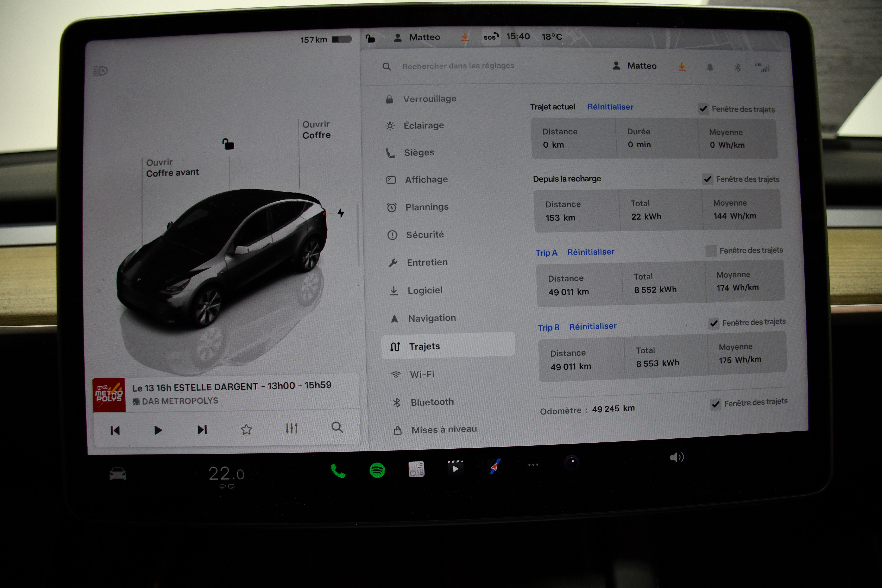Viewport: 882px width, 588px height.
Task: Tap the 22.0 cabin temperature setting
Action: pos(226,474)
